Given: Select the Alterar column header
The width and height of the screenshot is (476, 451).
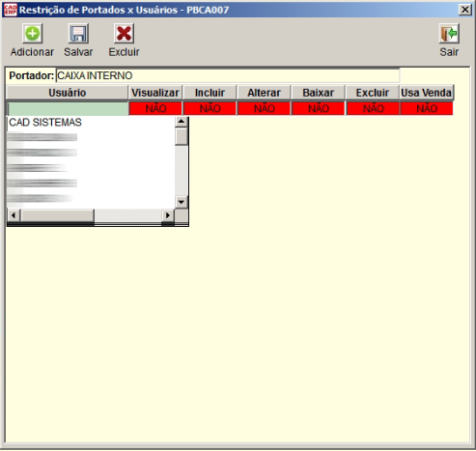Looking at the screenshot, I should coord(264,93).
